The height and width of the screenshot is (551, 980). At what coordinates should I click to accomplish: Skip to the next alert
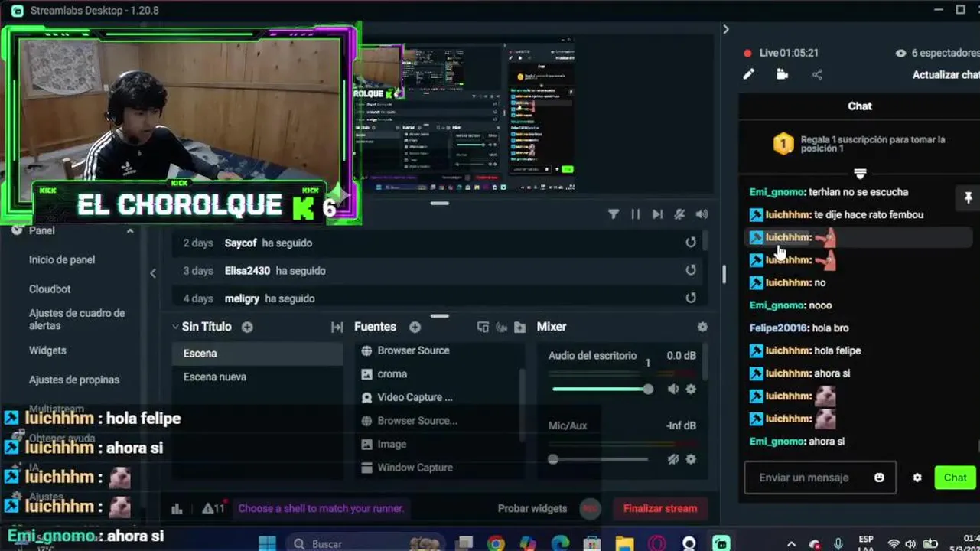click(x=657, y=214)
